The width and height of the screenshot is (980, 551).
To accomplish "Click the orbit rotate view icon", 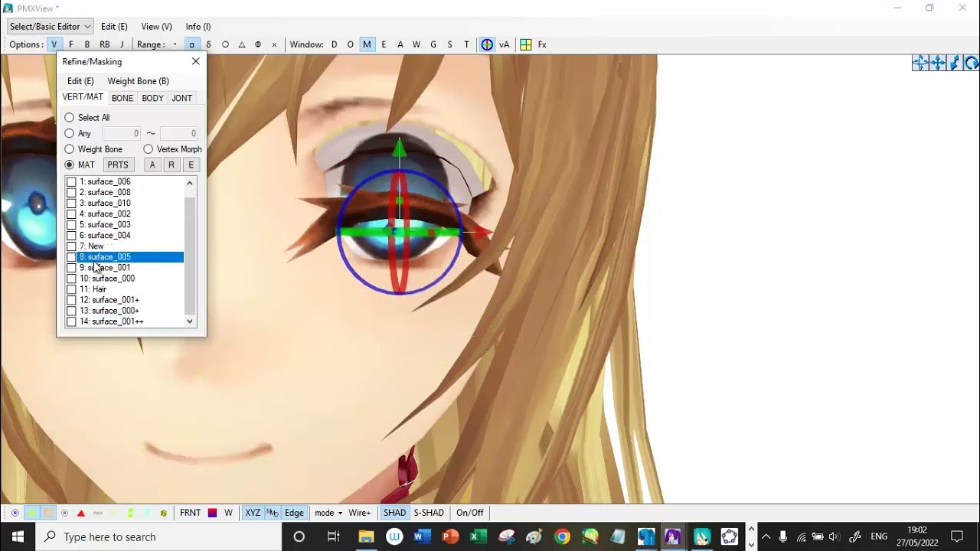I will click(x=920, y=64).
